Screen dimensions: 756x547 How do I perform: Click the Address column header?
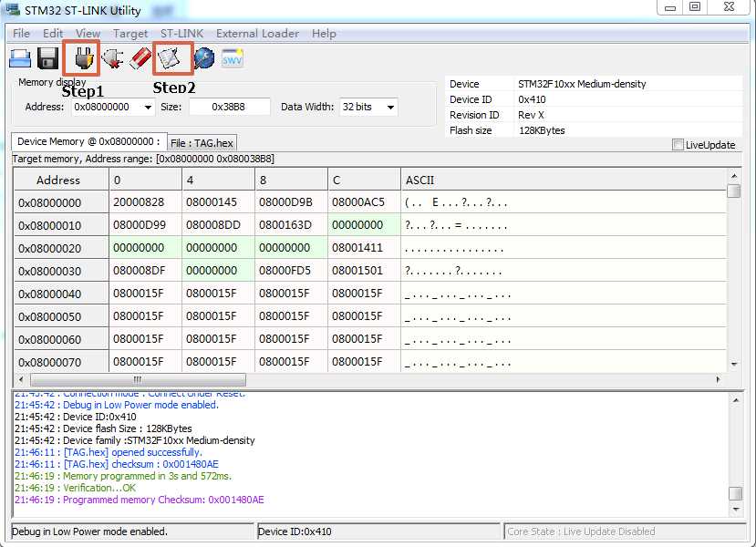(x=61, y=180)
